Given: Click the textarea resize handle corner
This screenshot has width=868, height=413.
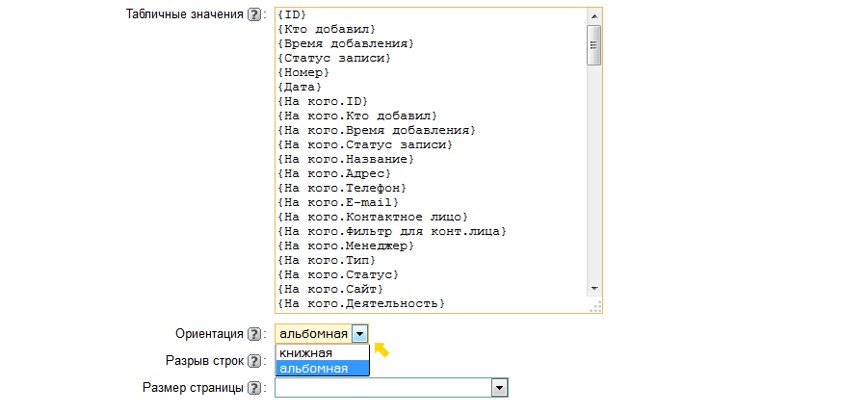Looking at the screenshot, I should coord(596,306).
